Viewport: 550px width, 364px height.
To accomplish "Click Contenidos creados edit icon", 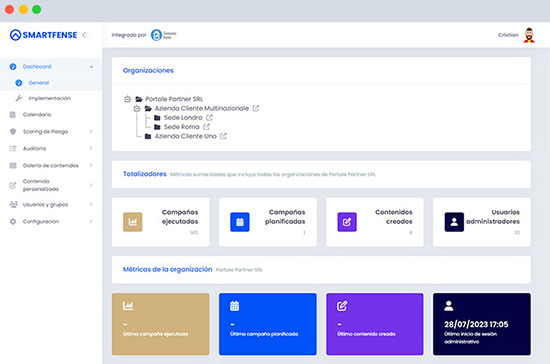I will tap(347, 222).
